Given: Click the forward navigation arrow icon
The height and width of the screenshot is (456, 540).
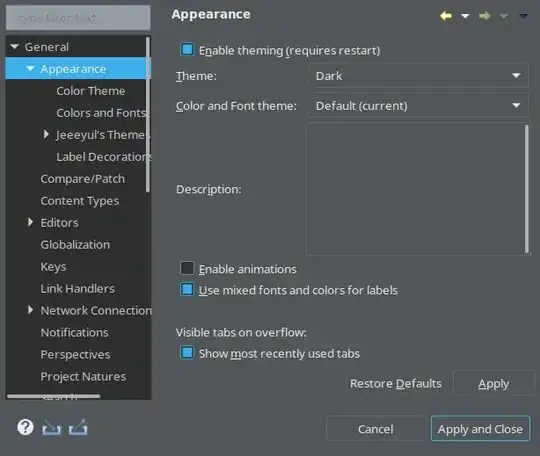Looking at the screenshot, I should click(485, 16).
